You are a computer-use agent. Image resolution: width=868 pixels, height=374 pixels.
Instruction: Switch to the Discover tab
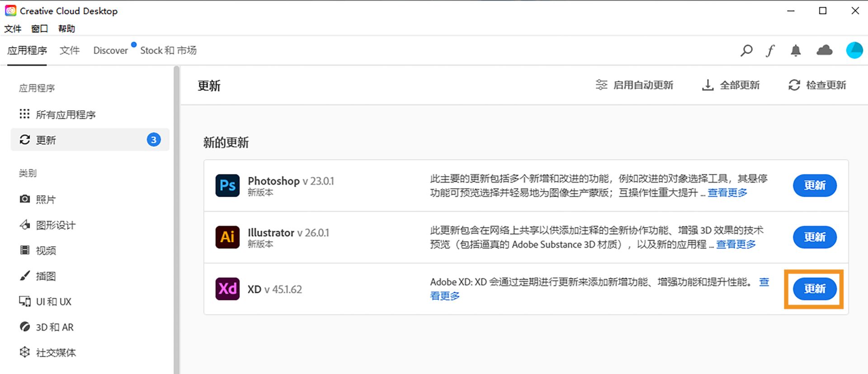[x=111, y=51]
